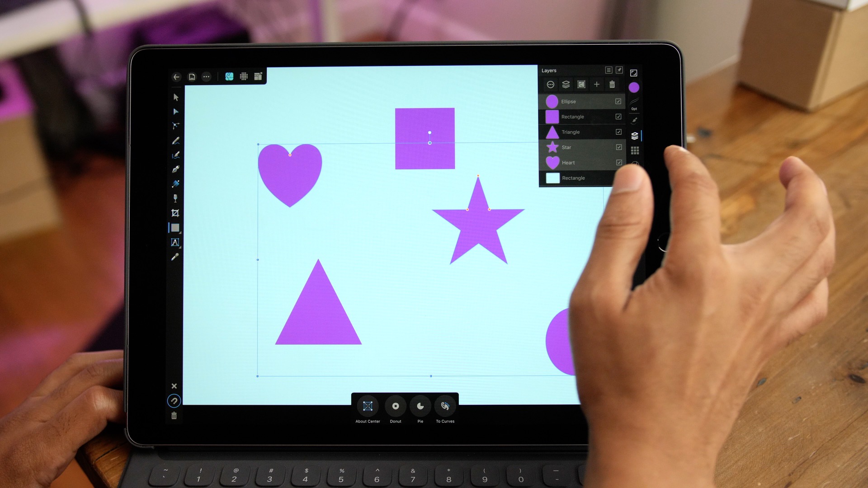Click the Add Layer button
The width and height of the screenshot is (868, 488).
(597, 84)
